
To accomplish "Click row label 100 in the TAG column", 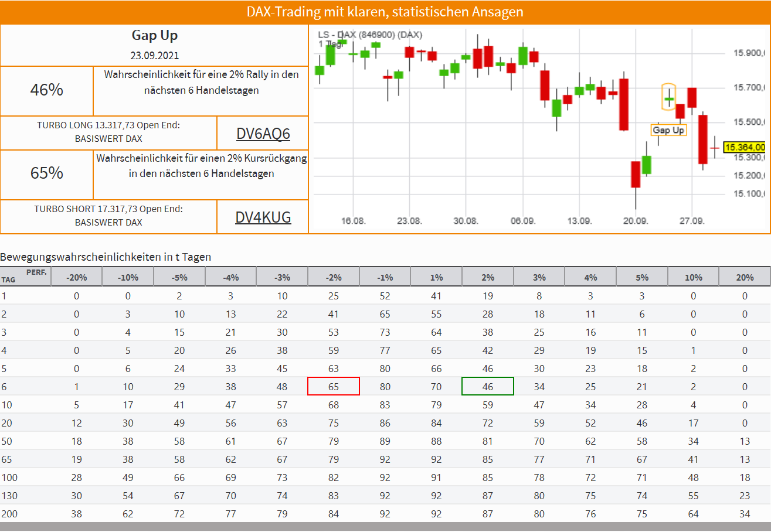I will pyautogui.click(x=9, y=478).
